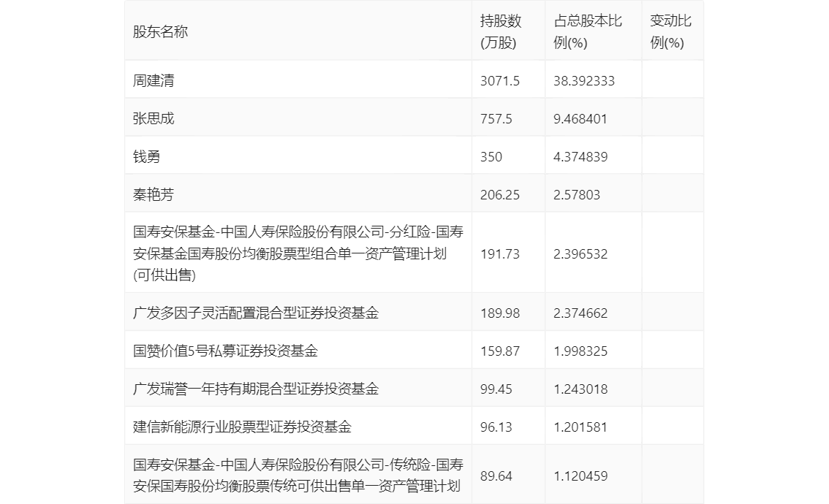Click the percentage 9.468401
829x504 pixels.
580,119
